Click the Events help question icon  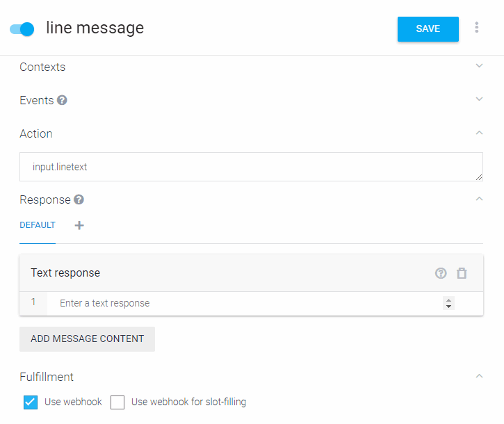(x=63, y=100)
